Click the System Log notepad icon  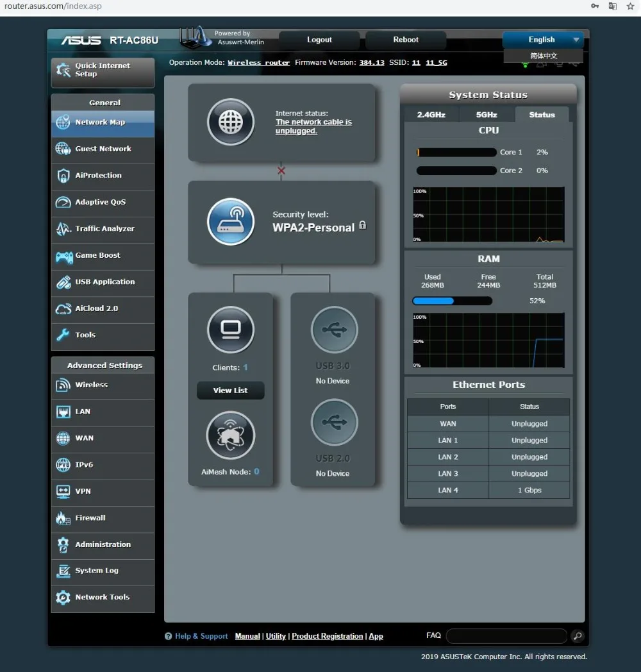point(63,571)
